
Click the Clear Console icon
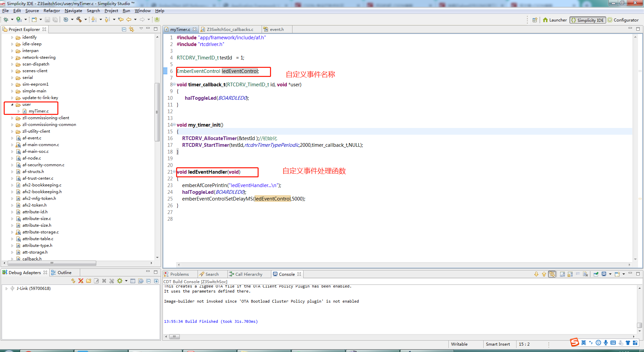click(586, 274)
